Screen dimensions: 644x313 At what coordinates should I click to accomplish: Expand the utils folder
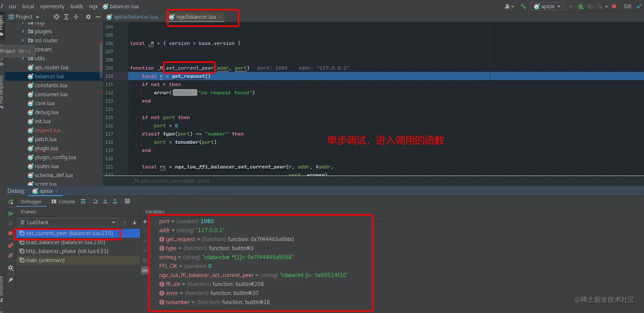(x=23, y=58)
